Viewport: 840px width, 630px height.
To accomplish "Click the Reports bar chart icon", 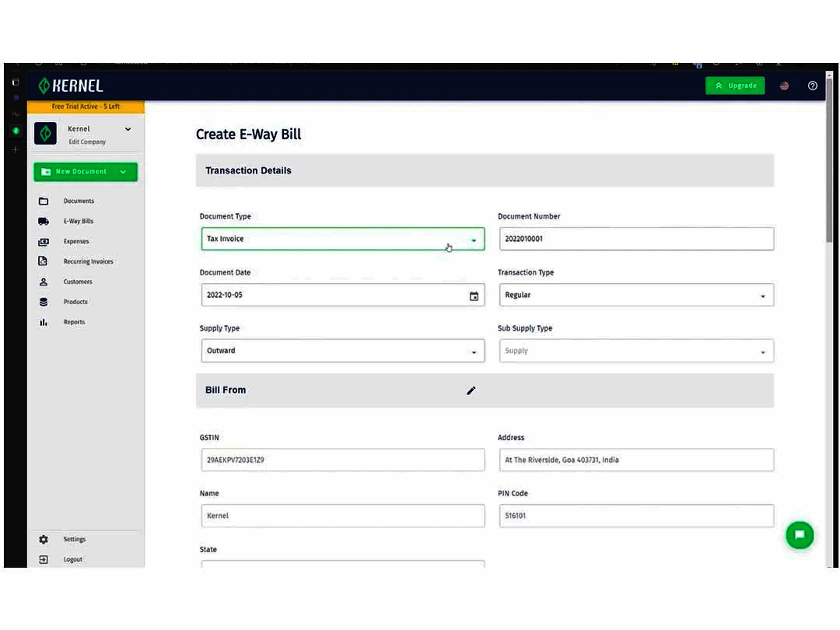I will pyautogui.click(x=44, y=322).
